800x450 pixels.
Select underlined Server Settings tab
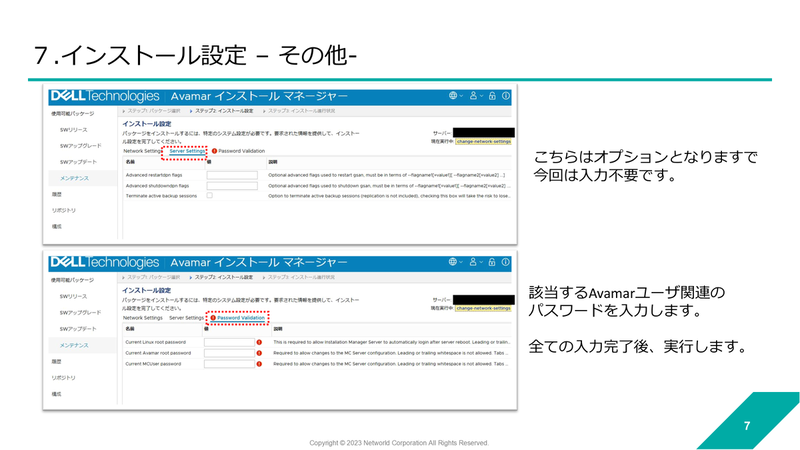click(x=187, y=151)
